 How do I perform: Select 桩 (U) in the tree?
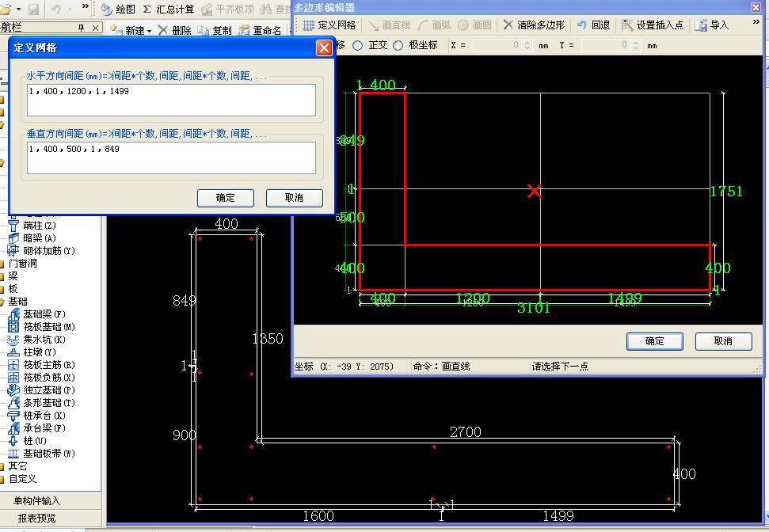coord(34,441)
